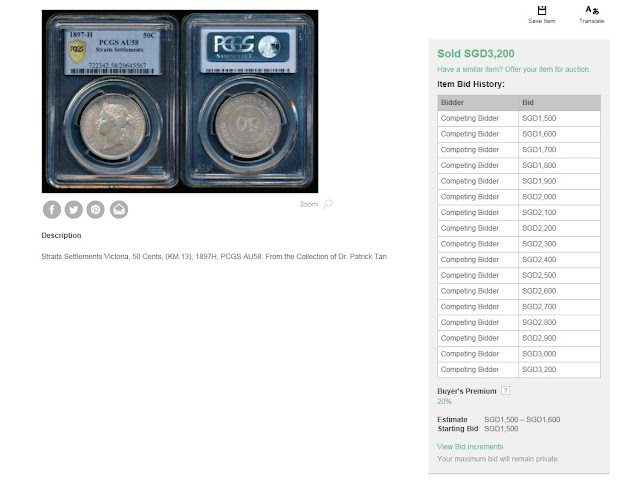Viewport: 640px width, 485px height.
Task: Click the Translate icon
Action: (x=592, y=10)
